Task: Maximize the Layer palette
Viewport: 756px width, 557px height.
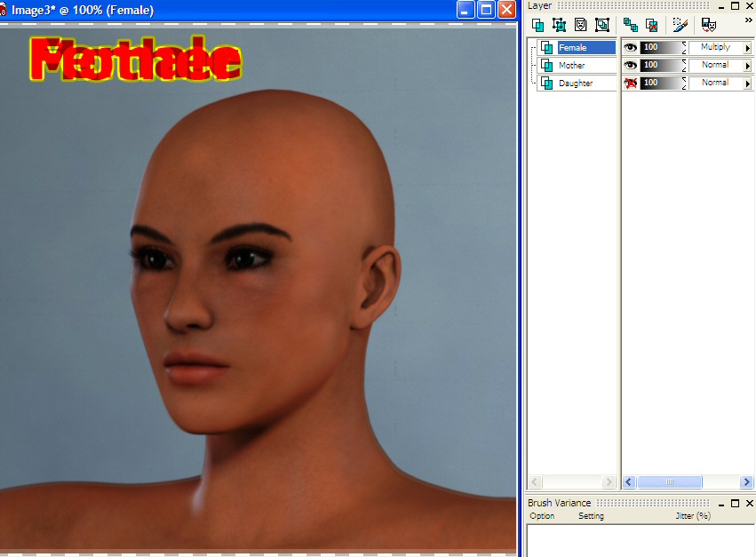Action: tap(735, 6)
